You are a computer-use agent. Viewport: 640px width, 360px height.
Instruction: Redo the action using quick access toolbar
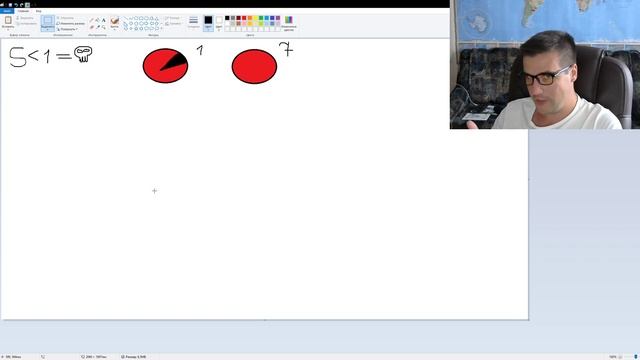click(x=22, y=5)
